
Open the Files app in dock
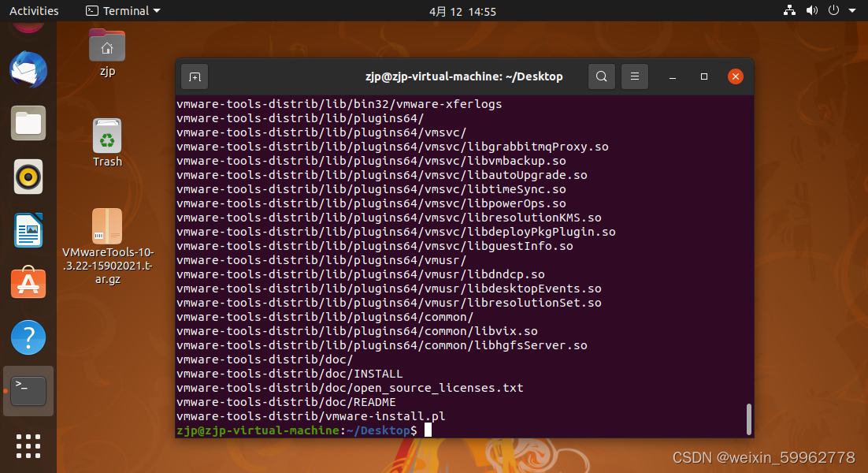(x=28, y=123)
